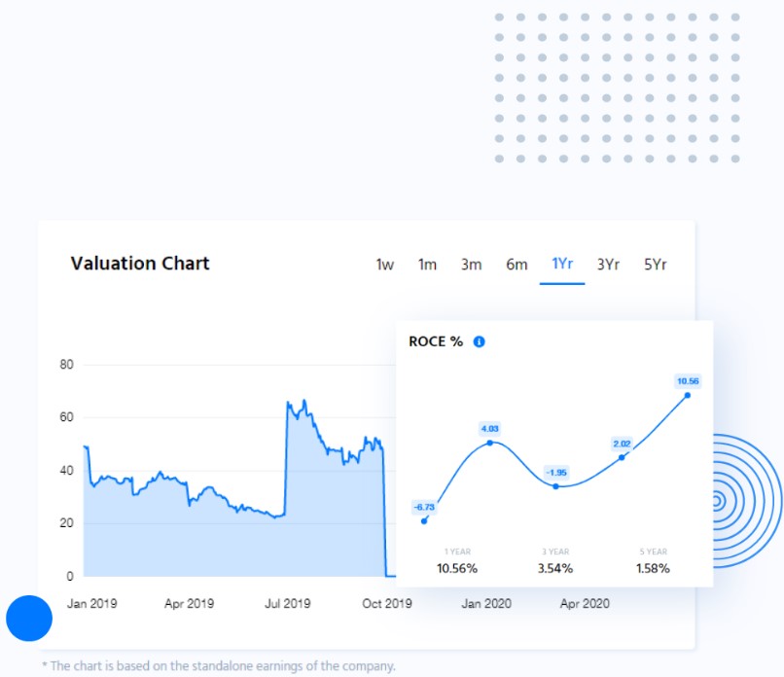
Task: Open the 6m time range tab
Action: (x=517, y=265)
